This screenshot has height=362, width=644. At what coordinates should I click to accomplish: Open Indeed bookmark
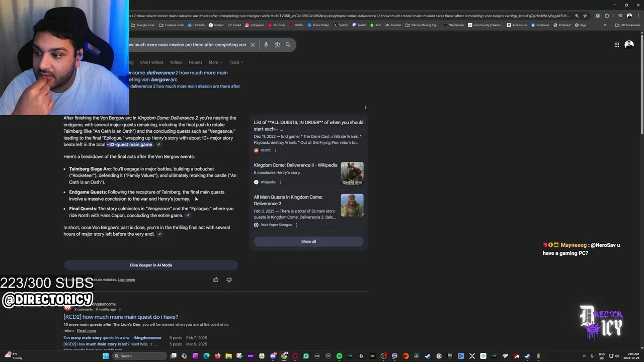click(216, 25)
